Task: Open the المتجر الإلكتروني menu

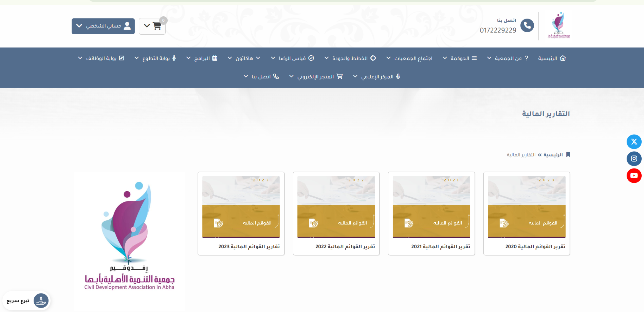Action: point(315,77)
